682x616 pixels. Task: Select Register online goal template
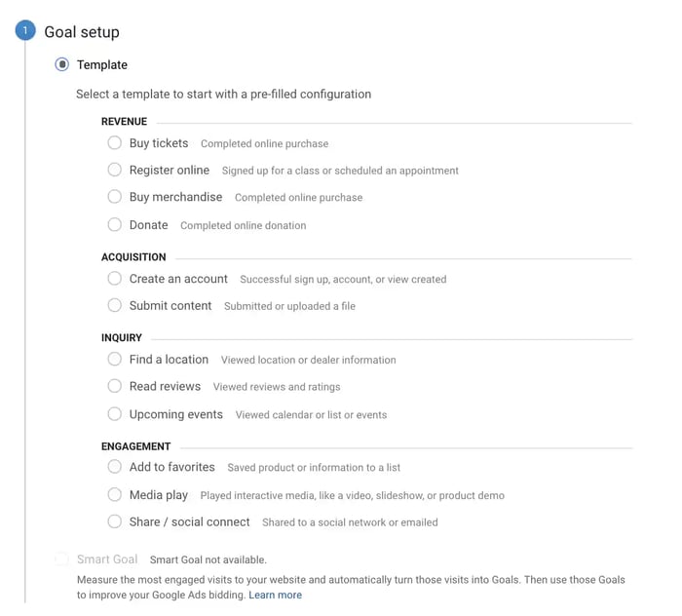pyautogui.click(x=115, y=170)
